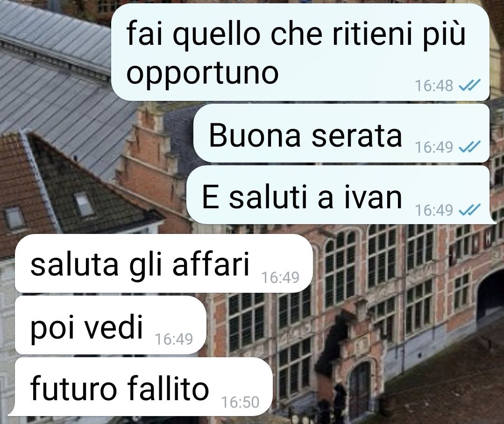Select the 'poi vedi' received message
The height and width of the screenshot is (424, 504).
coord(111,325)
